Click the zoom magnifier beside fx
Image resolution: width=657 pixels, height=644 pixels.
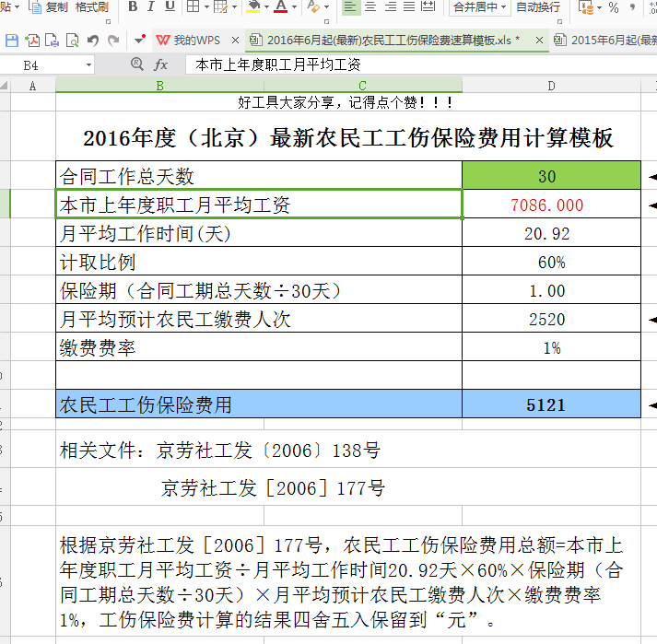pos(137,64)
